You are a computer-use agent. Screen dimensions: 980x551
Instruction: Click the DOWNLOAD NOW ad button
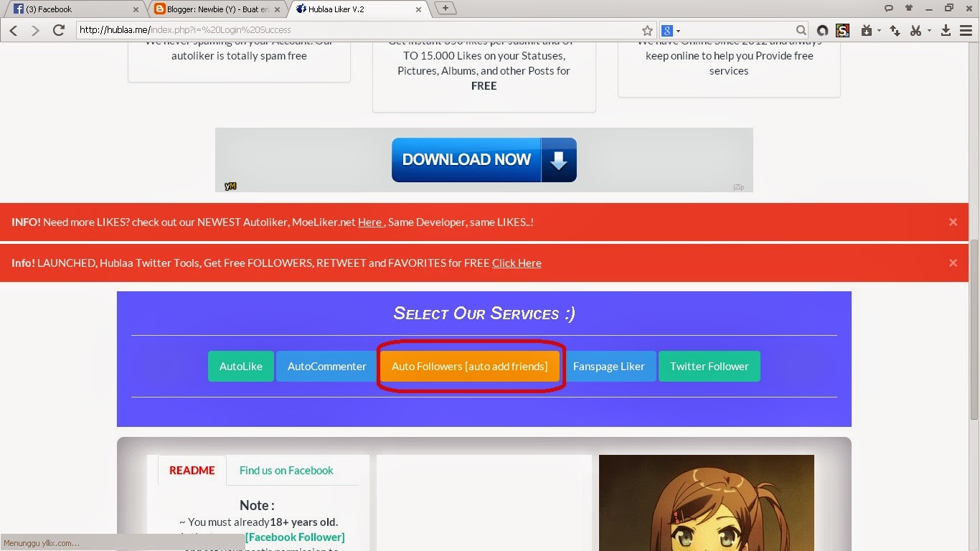(484, 160)
